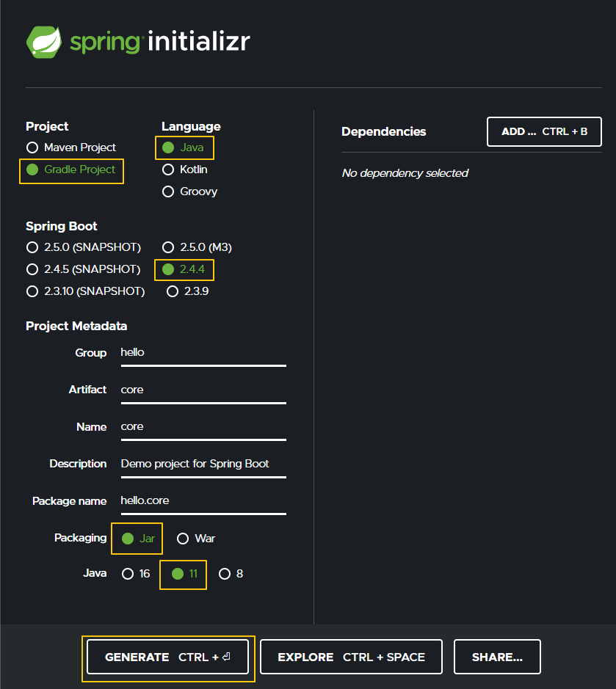Focus the Artifact input field
This screenshot has width=616, height=689.
(203, 391)
